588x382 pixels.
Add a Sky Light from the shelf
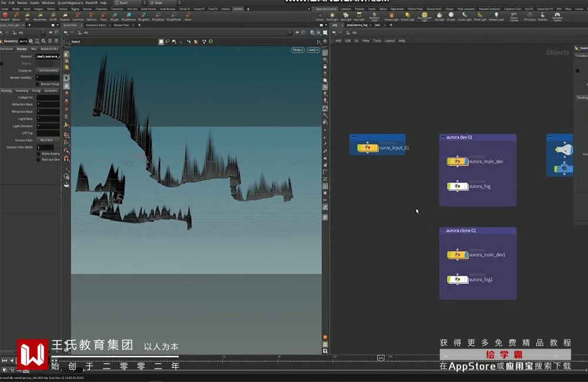pos(439,15)
